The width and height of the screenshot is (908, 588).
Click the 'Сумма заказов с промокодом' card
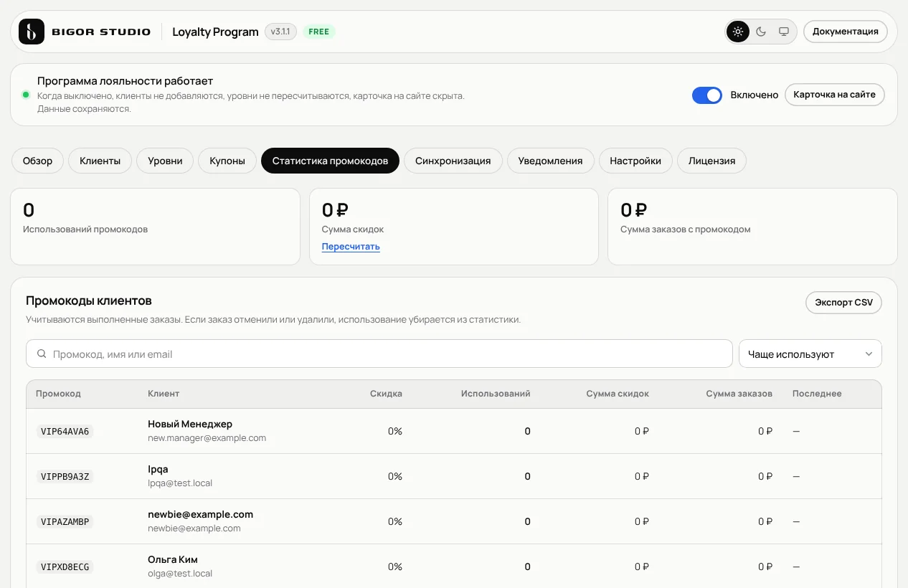coord(752,227)
